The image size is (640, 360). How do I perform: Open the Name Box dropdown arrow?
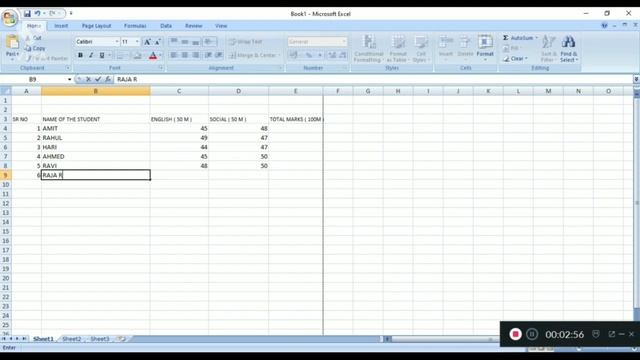pos(69,79)
